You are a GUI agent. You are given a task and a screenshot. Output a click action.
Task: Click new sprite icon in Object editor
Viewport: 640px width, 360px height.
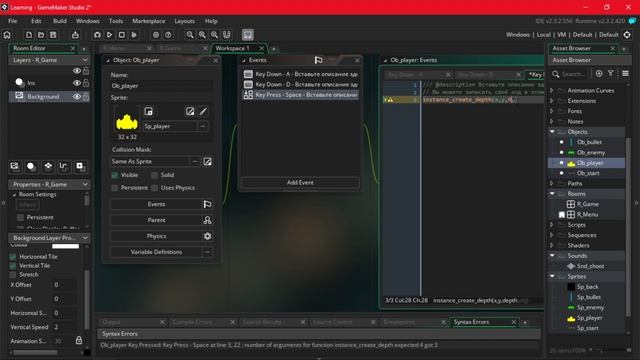click(149, 111)
